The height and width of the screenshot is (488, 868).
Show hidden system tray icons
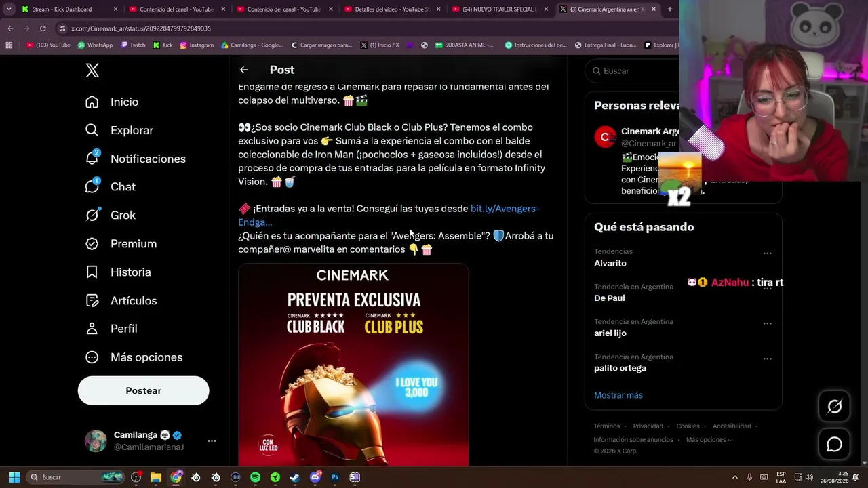click(734, 477)
